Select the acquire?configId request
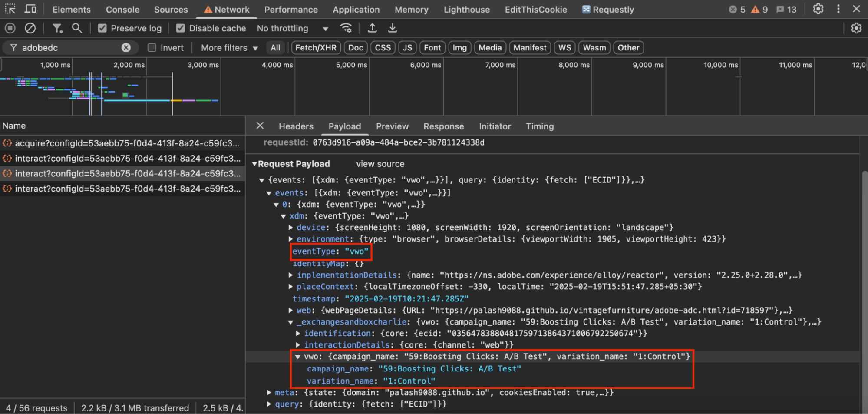Image resolution: width=868 pixels, height=414 pixels. click(x=122, y=143)
